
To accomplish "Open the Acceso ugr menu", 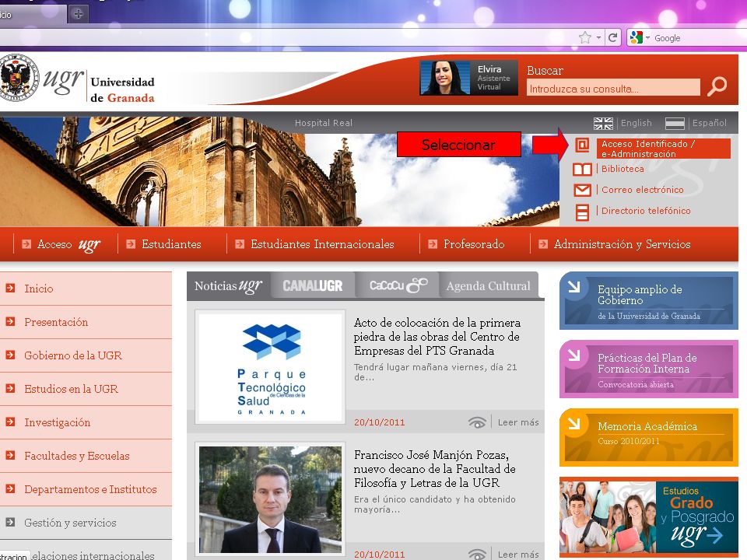I will point(69,244).
